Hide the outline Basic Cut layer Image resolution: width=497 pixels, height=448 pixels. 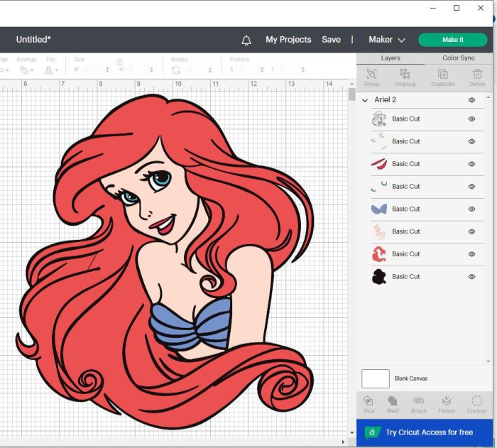471,119
